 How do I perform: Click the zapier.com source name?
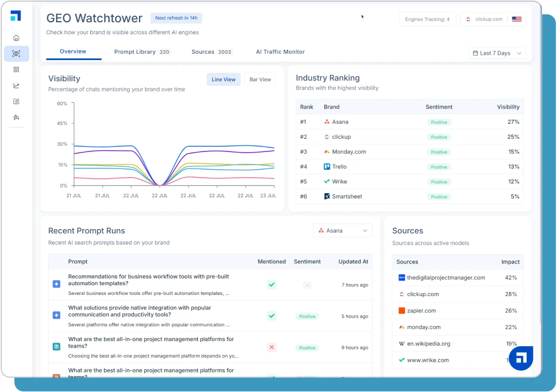421,311
